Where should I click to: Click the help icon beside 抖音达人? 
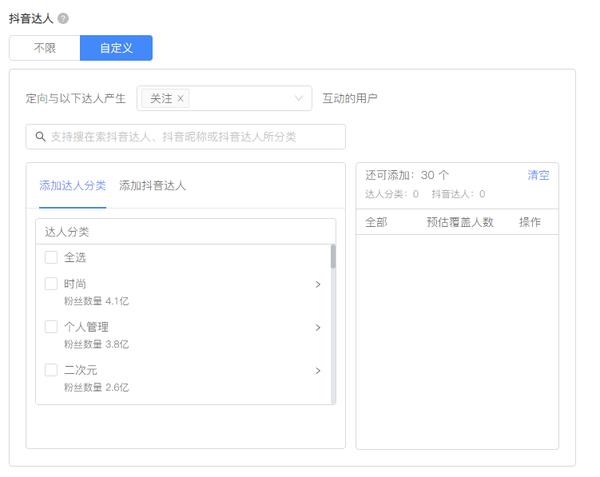[64, 19]
